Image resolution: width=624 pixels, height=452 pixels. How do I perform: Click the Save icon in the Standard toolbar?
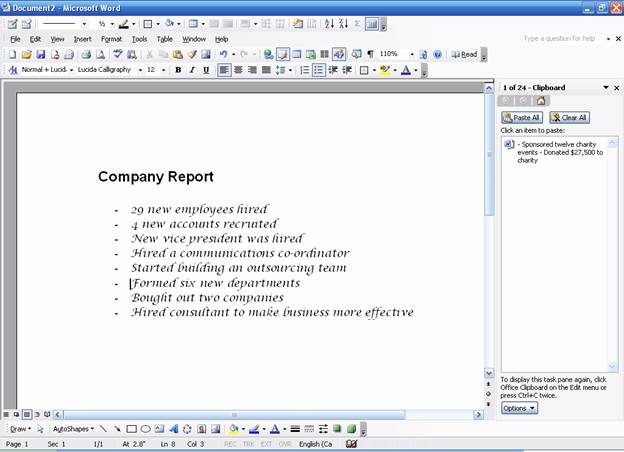tap(41, 54)
